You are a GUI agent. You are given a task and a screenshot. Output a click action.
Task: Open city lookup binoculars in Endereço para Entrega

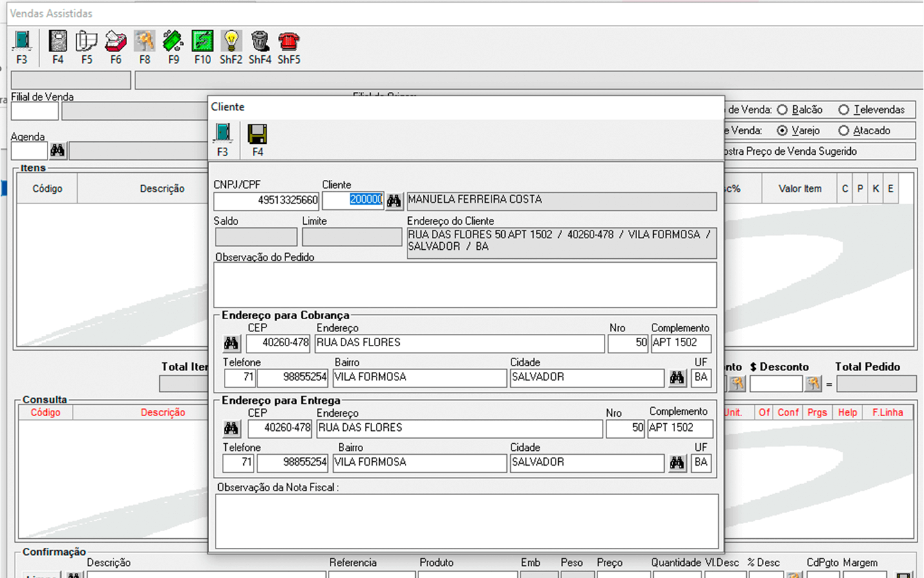point(677,462)
